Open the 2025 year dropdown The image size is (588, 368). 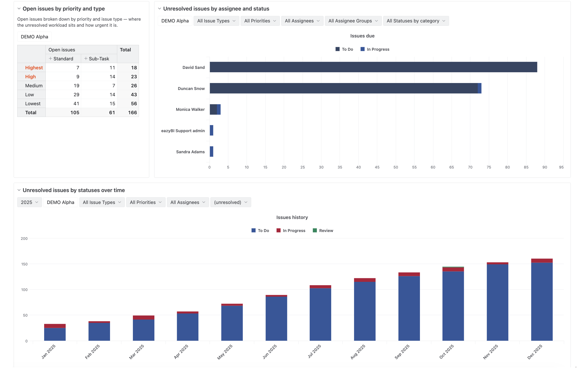pyautogui.click(x=29, y=202)
